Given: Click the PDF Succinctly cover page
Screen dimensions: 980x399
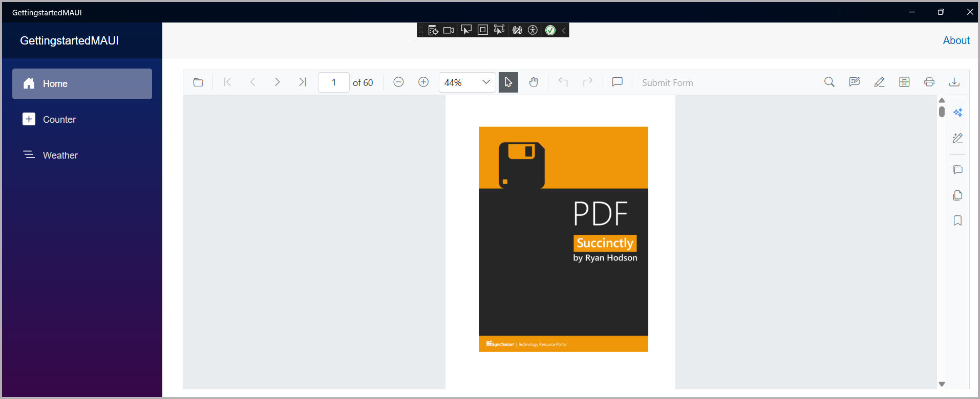Looking at the screenshot, I should click(564, 239).
